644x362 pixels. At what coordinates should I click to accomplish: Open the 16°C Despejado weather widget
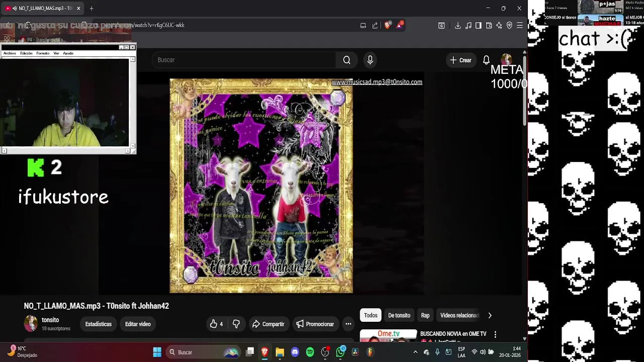22,352
